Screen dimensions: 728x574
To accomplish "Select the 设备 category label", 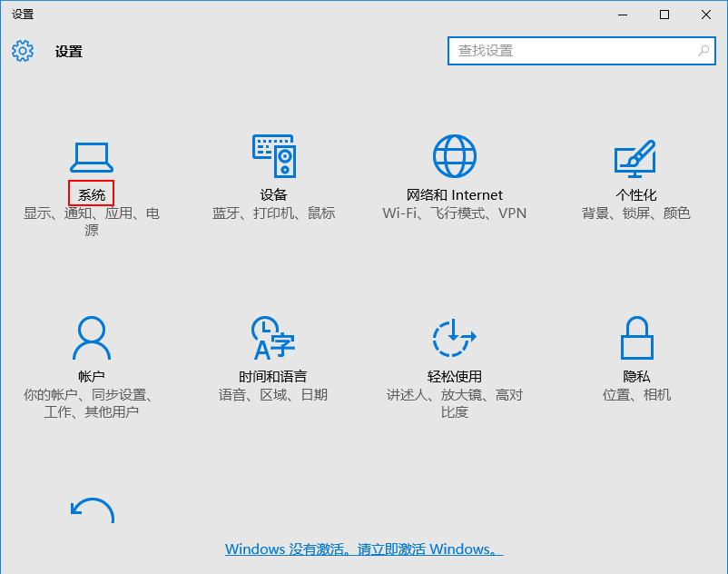I will 273,194.
